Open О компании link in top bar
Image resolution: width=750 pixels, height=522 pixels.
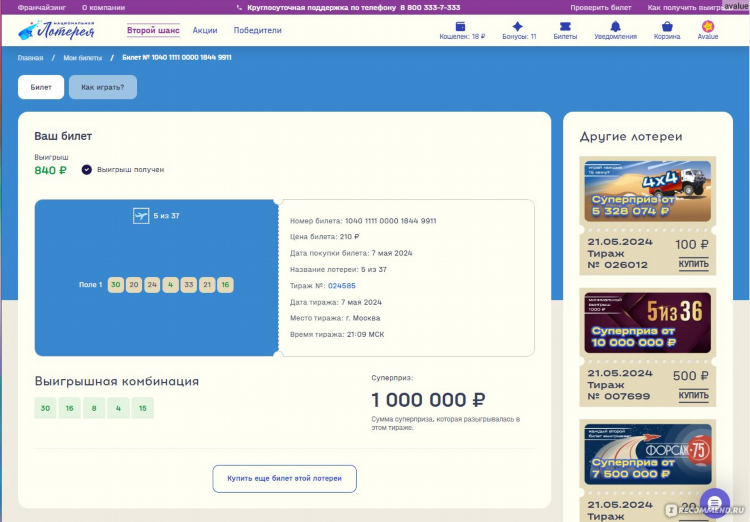[103, 8]
